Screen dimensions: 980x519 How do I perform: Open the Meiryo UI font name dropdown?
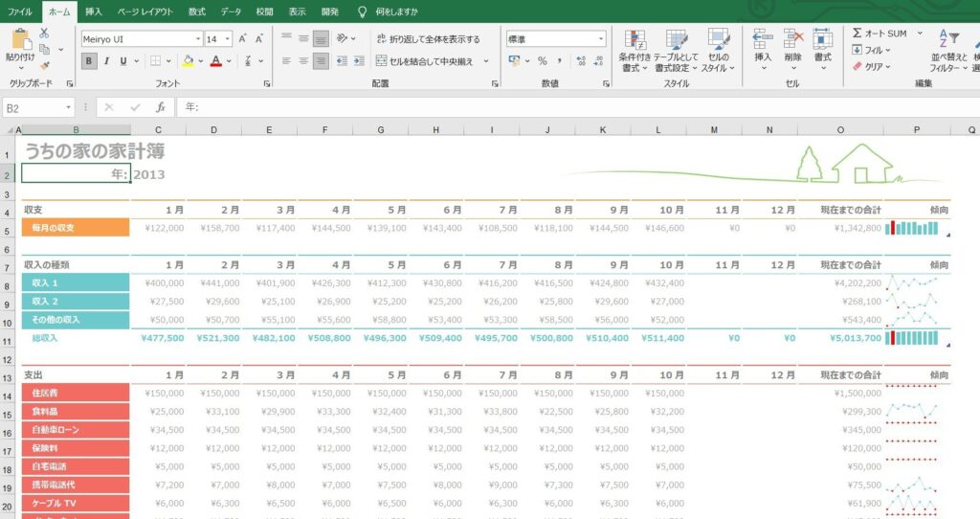[198, 38]
